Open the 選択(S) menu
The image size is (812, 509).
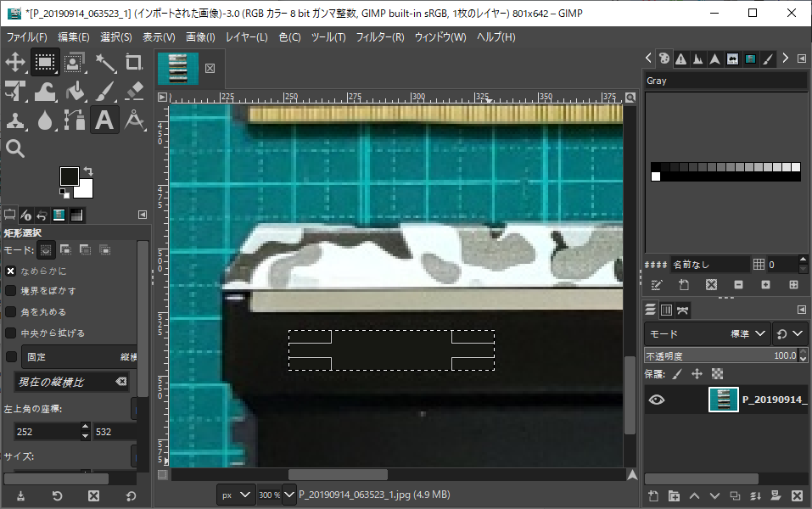116,37
